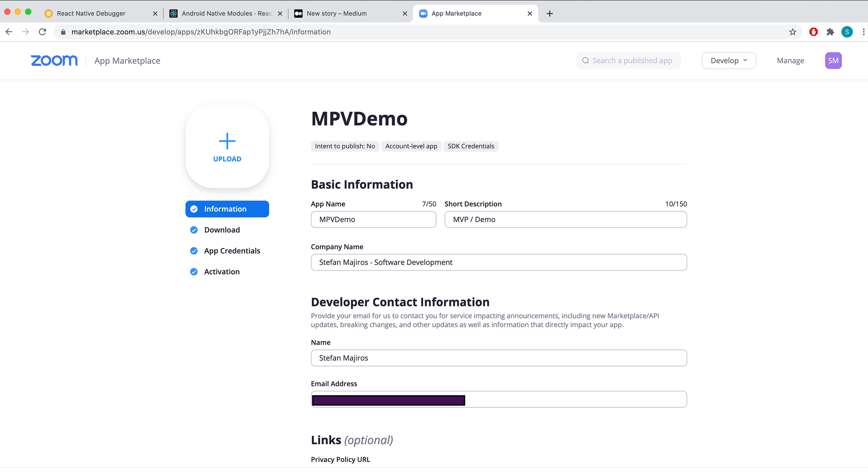Click the Manage link
Screen dimensions: 868x476
[790, 60]
